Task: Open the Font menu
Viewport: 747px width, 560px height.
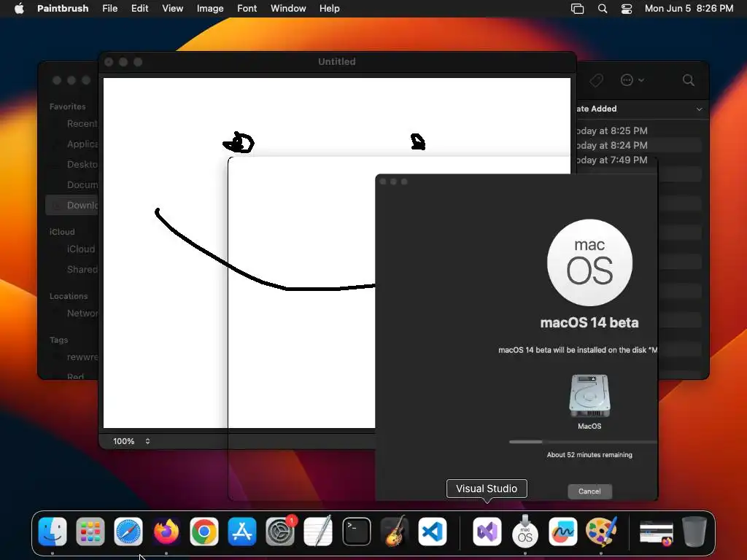Action: point(247,9)
